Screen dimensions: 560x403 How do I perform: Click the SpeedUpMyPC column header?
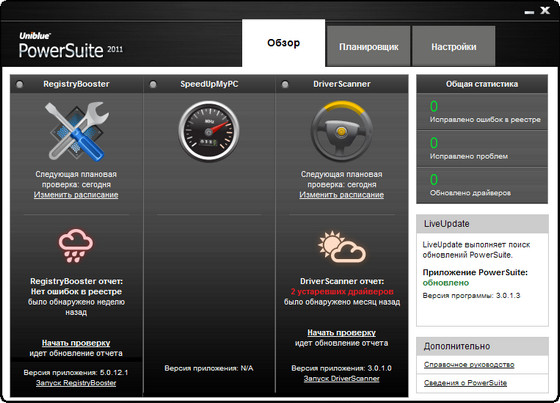(x=209, y=84)
